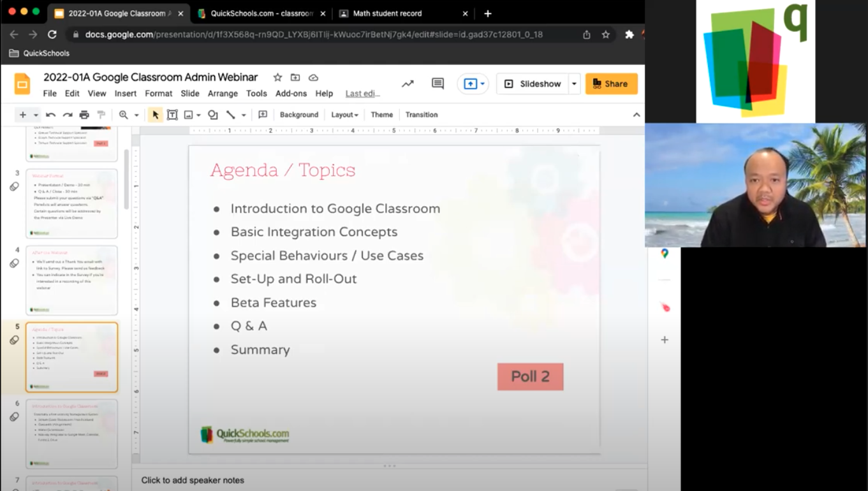The height and width of the screenshot is (491, 868).
Task: Expand the Layout dropdown
Action: (x=344, y=115)
